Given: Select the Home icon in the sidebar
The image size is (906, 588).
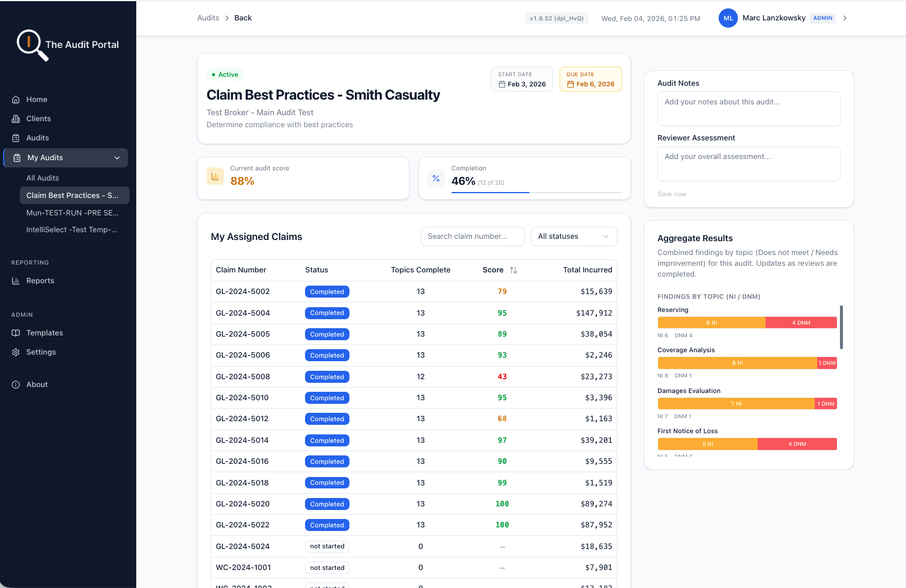Looking at the screenshot, I should pyautogui.click(x=15, y=99).
